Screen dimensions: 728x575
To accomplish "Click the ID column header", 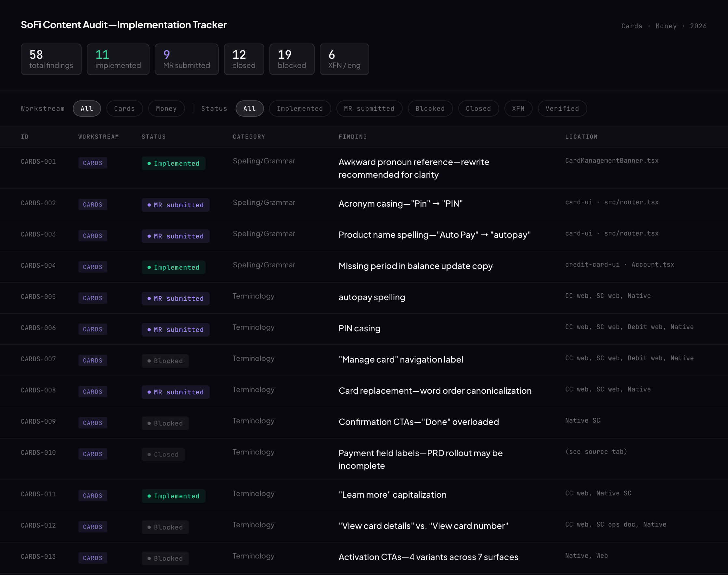I will click(25, 137).
